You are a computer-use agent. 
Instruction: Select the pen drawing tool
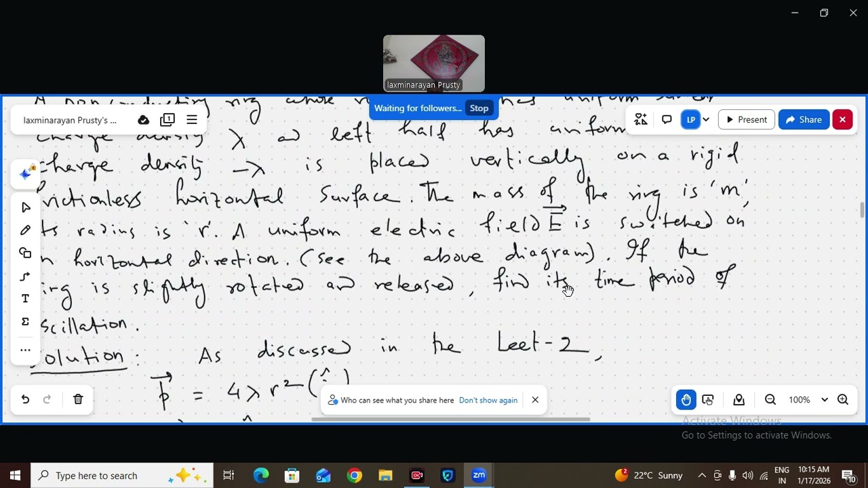coord(25,230)
